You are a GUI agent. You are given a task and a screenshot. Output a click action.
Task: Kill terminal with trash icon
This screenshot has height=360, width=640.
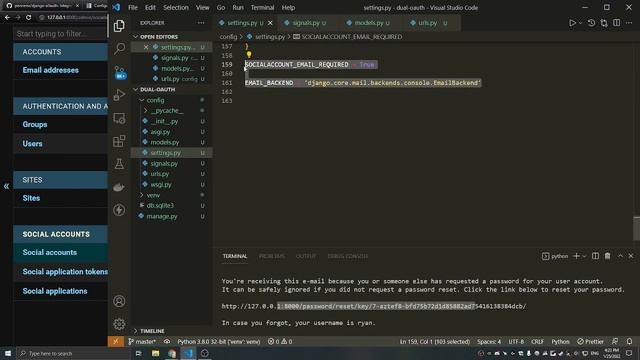(607, 256)
